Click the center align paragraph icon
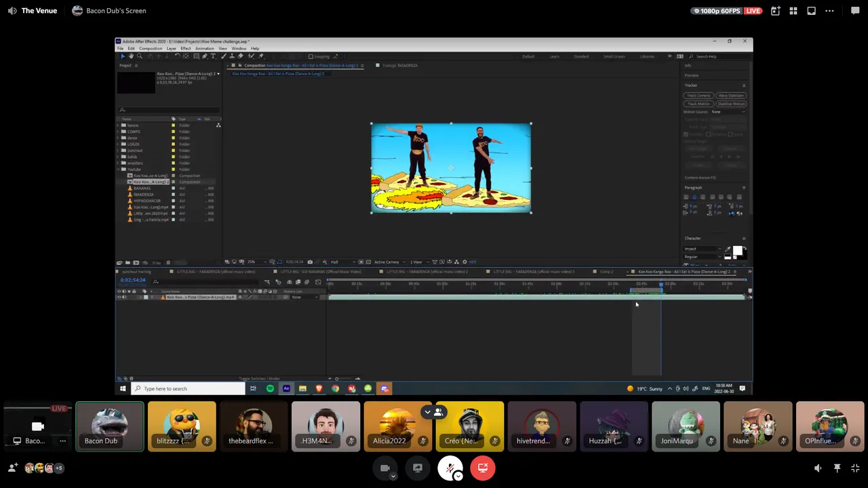868x488 pixels. pyautogui.click(x=694, y=197)
